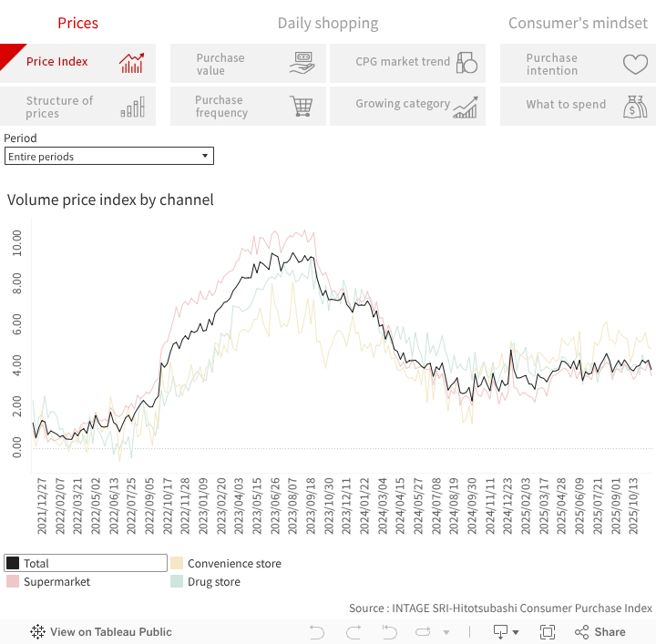Expand the replay options arrow

(x=446, y=632)
